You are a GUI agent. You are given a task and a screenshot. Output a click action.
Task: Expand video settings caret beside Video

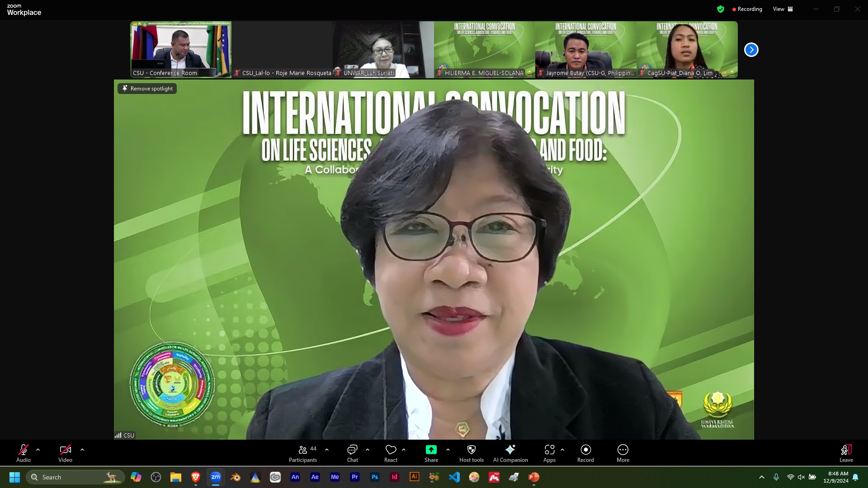82,450
